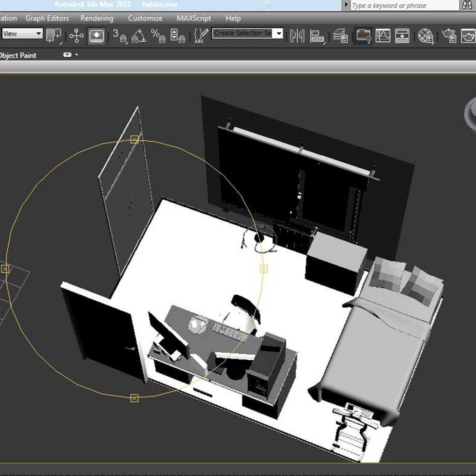Viewport: 476px width, 476px height.
Task: Open the Material Editor
Action: 425,36
